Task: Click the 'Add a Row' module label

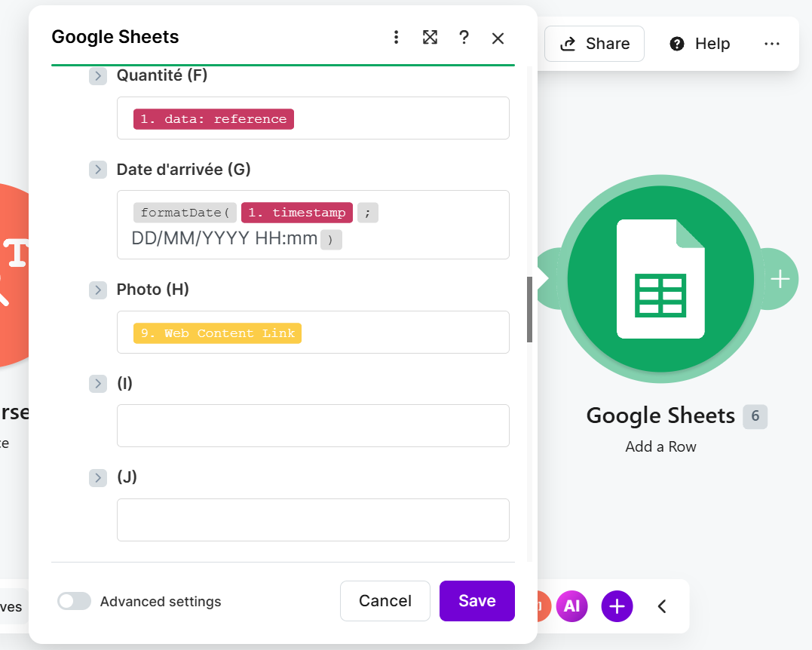Action: 660,446
